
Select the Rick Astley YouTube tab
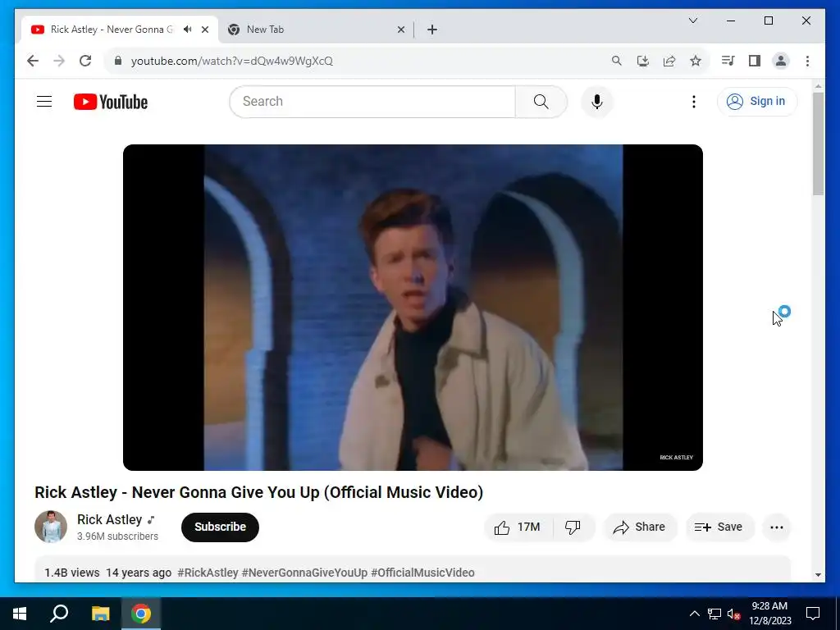pos(119,30)
